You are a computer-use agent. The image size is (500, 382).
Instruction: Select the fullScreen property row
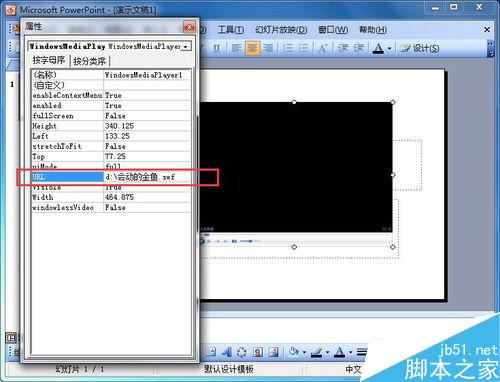pyautogui.click(x=111, y=116)
